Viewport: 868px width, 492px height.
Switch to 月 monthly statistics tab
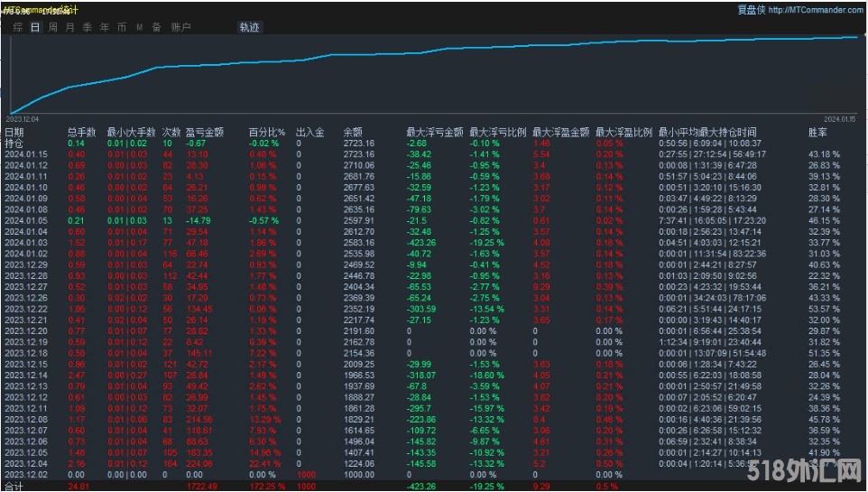pyautogui.click(x=70, y=27)
